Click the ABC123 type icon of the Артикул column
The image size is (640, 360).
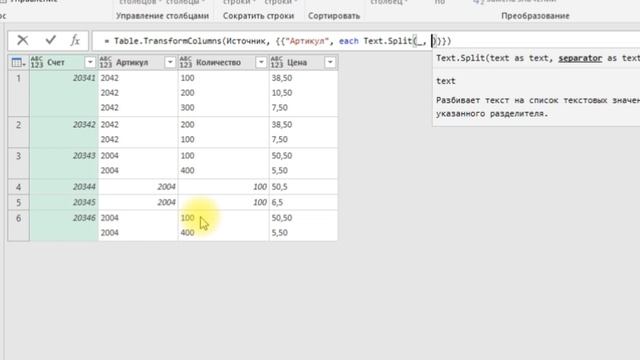coord(105,62)
